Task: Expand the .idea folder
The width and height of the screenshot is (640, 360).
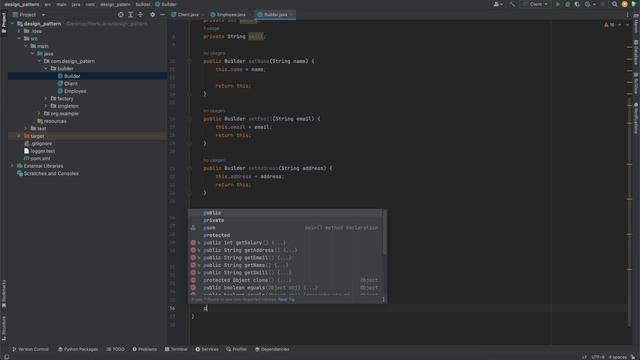Action: pyautogui.click(x=19, y=31)
